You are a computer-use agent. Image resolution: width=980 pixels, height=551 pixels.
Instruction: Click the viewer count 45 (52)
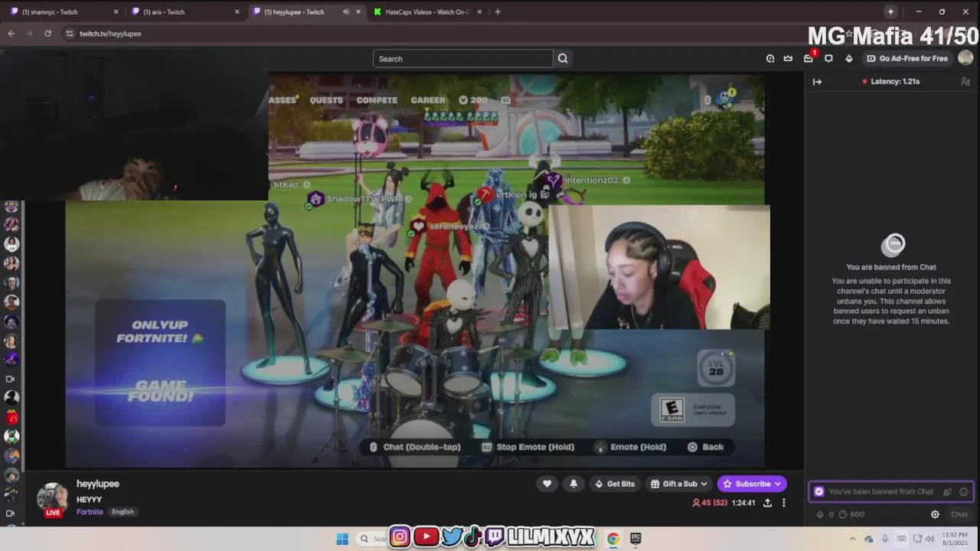coord(710,503)
